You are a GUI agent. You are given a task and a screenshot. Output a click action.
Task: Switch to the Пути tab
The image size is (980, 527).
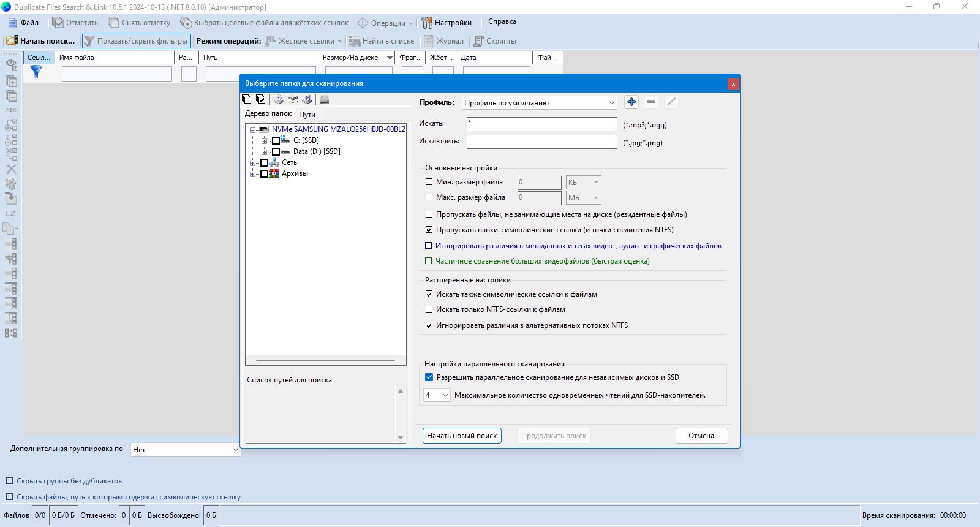pos(307,115)
